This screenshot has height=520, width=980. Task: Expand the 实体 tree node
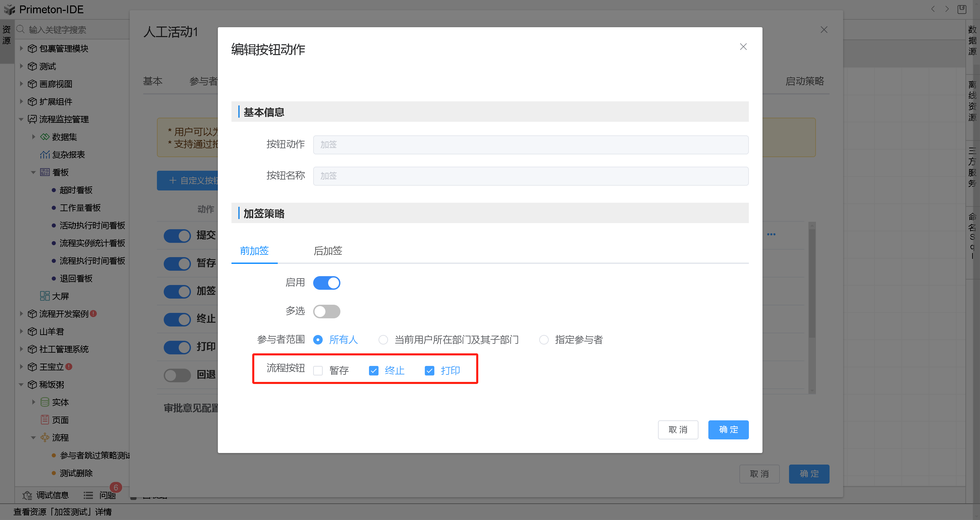click(33, 402)
